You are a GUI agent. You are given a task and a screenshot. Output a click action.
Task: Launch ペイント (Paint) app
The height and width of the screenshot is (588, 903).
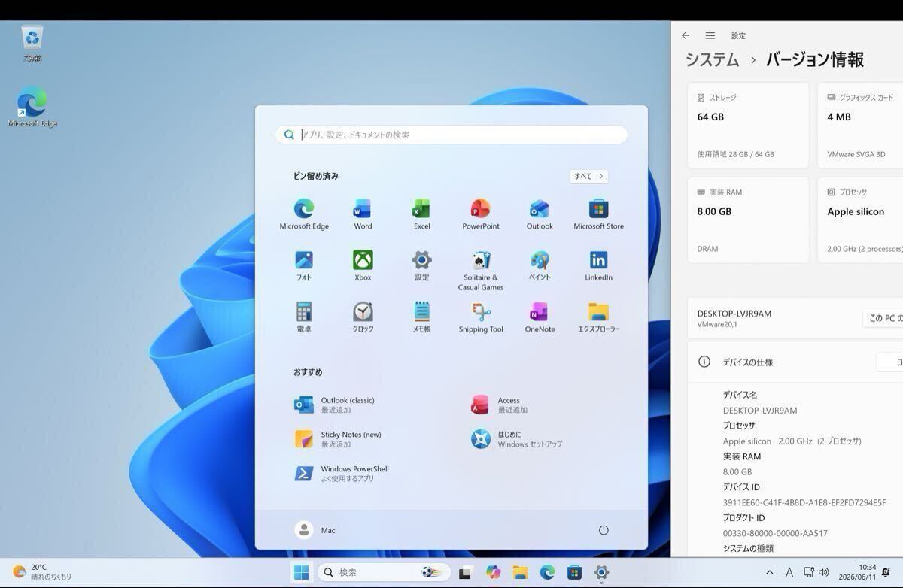540,265
